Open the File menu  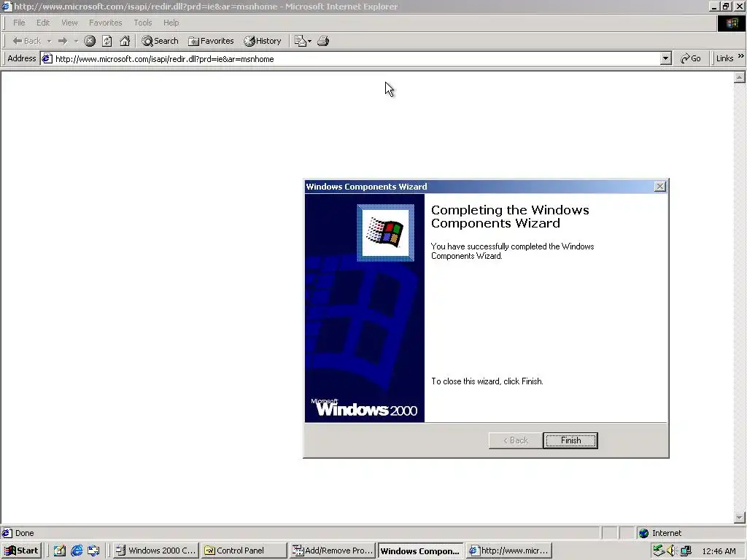pos(19,23)
